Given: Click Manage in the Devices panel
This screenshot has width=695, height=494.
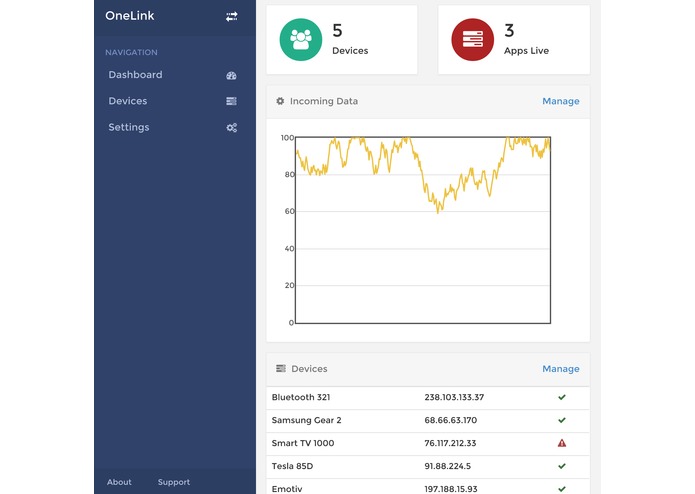Looking at the screenshot, I should pos(561,369).
